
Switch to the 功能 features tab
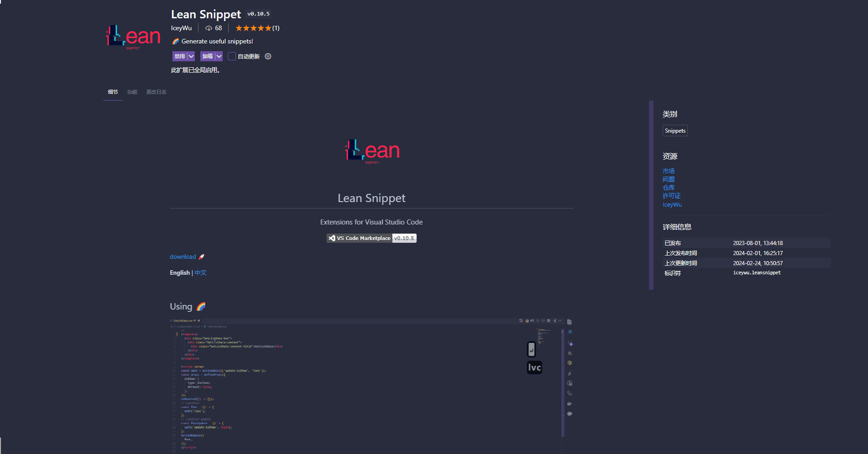point(132,92)
